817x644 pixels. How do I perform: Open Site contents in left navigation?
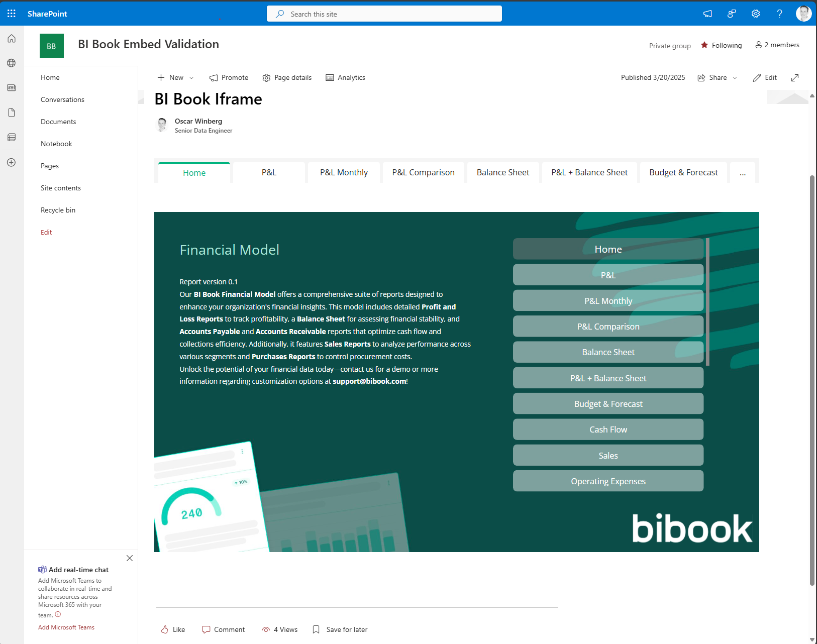[61, 188]
